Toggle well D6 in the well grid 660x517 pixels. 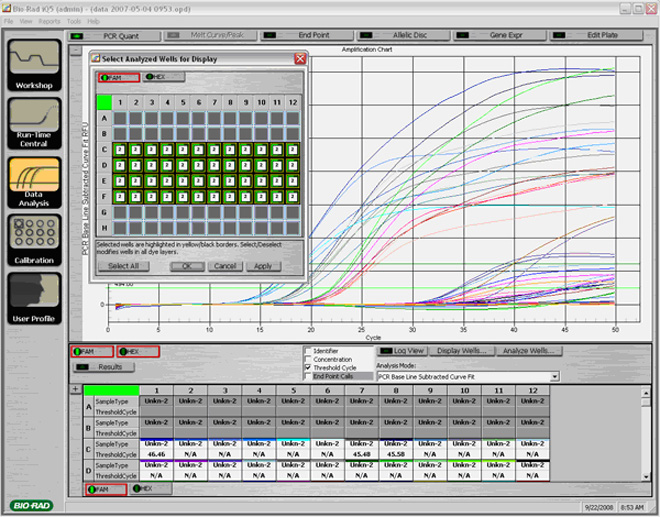pyautogui.click(x=199, y=165)
